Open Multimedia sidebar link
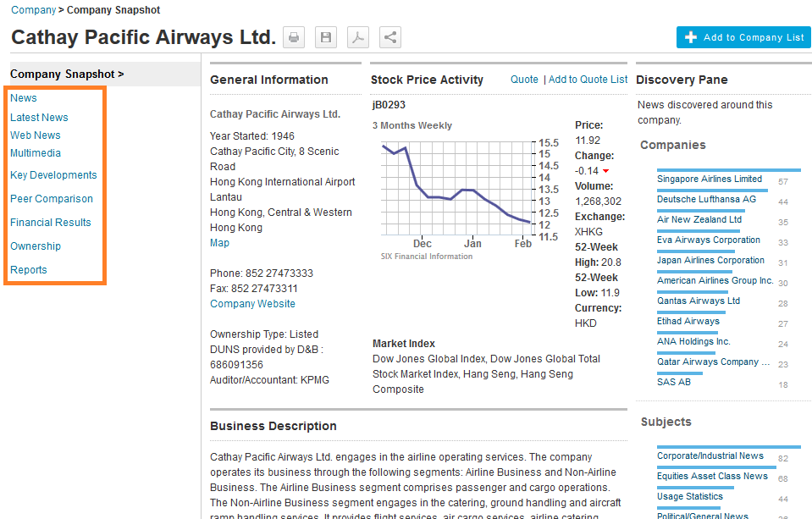Screen dimensions: 812x519 point(36,152)
